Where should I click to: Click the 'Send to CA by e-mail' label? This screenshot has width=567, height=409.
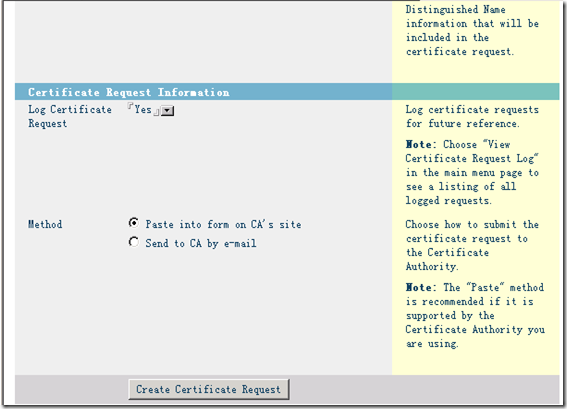tap(201, 243)
